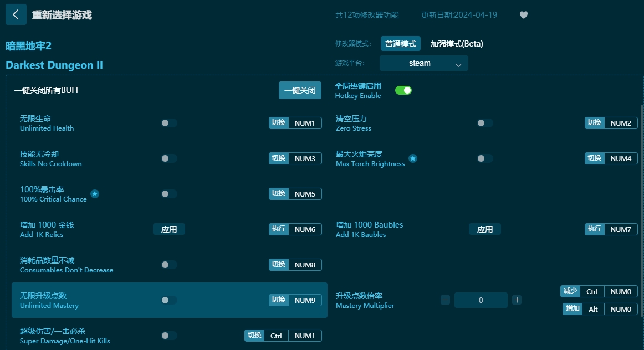Toggle Zero Stress switch
The width and height of the screenshot is (644, 350).
pos(484,123)
